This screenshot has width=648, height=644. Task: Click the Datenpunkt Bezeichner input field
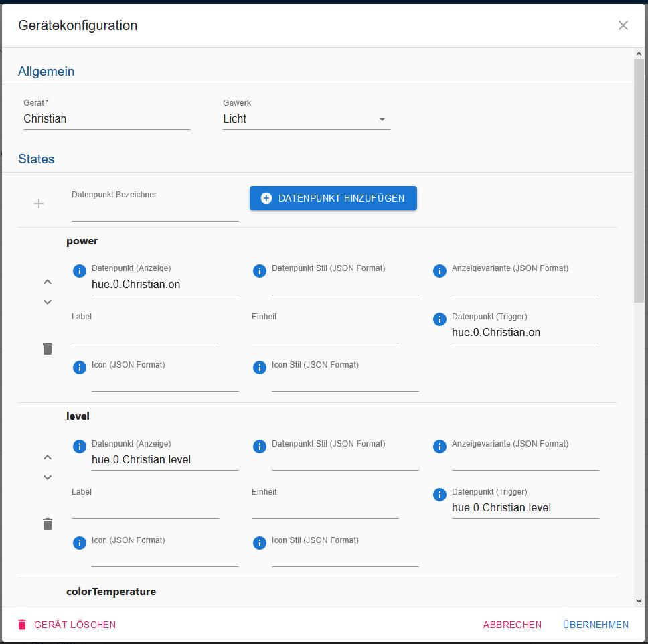coord(155,212)
